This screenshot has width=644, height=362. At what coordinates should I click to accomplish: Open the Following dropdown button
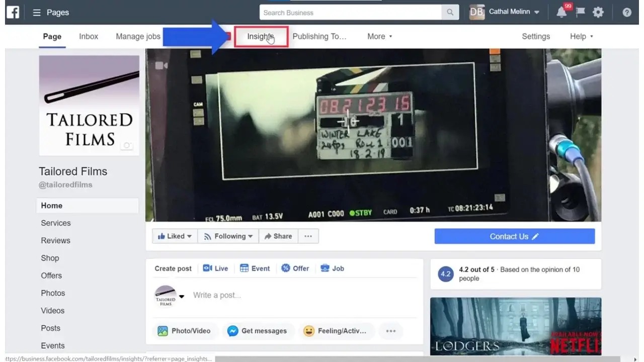coord(228,236)
